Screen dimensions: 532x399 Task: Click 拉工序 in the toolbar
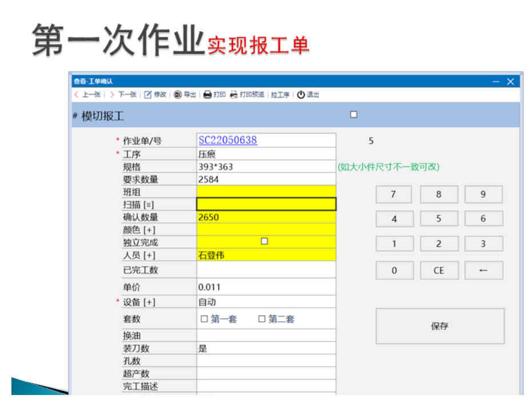click(280, 95)
